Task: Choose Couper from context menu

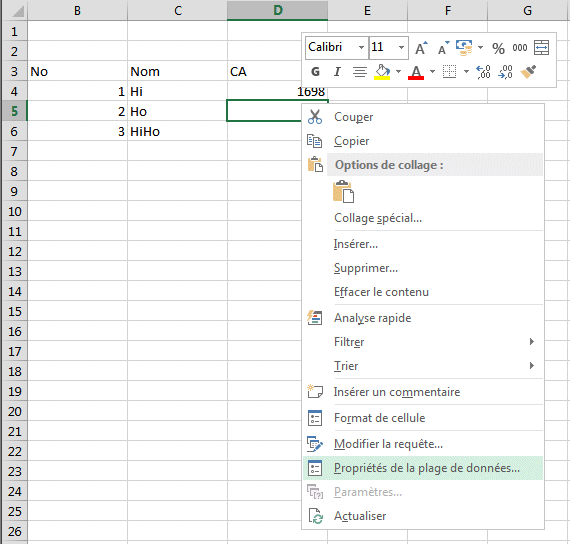Action: point(423,117)
